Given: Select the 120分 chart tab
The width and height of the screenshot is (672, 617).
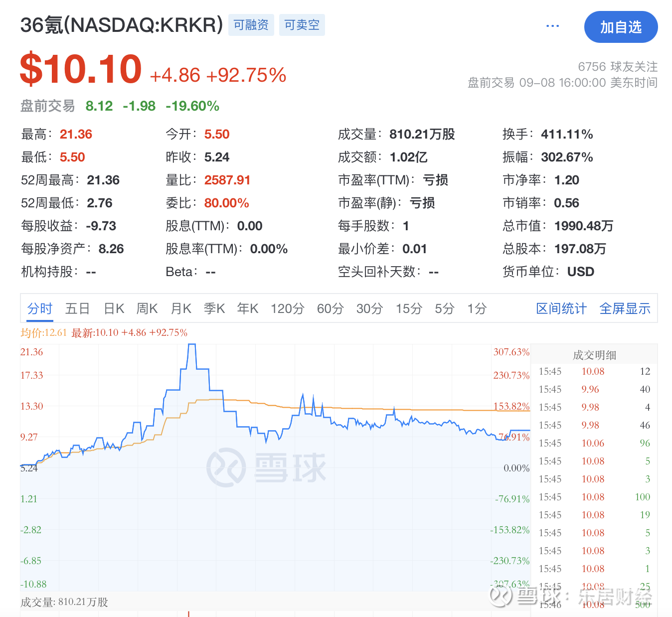Looking at the screenshot, I should pyautogui.click(x=287, y=308).
